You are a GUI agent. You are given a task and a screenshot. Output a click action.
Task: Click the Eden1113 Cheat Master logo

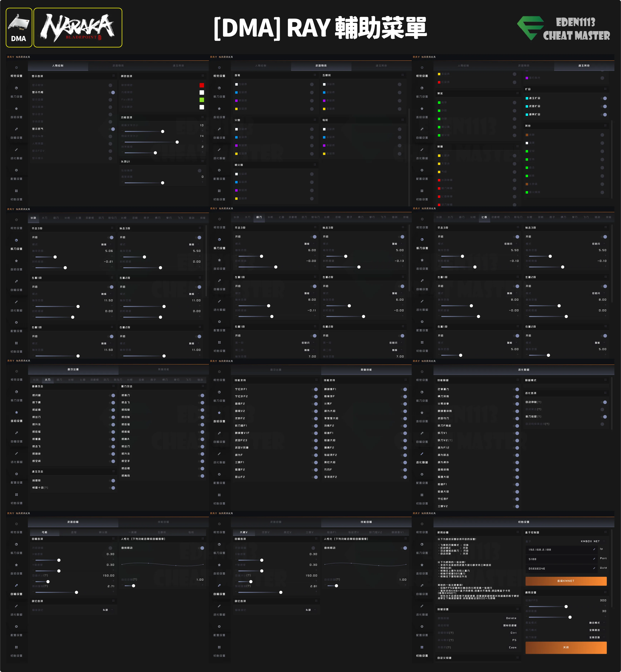point(564,28)
